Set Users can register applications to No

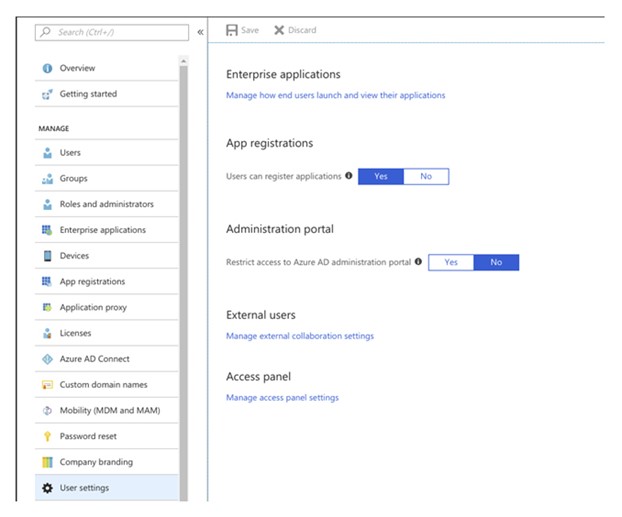426,176
